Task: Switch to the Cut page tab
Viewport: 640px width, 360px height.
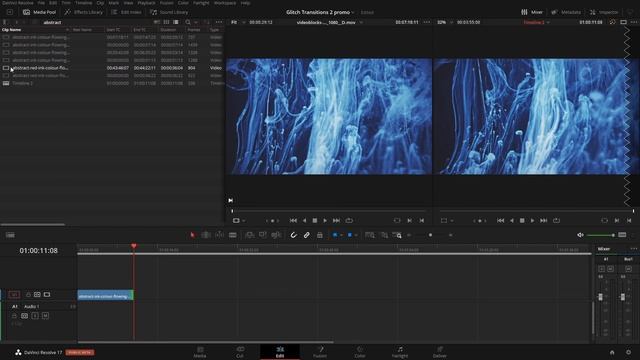Action: tap(240, 352)
